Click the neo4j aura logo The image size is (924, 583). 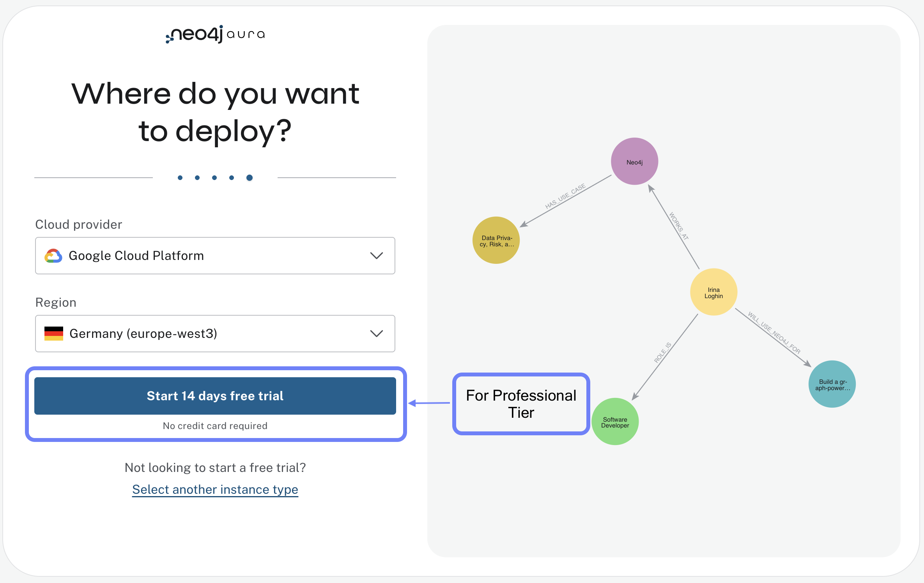click(215, 34)
